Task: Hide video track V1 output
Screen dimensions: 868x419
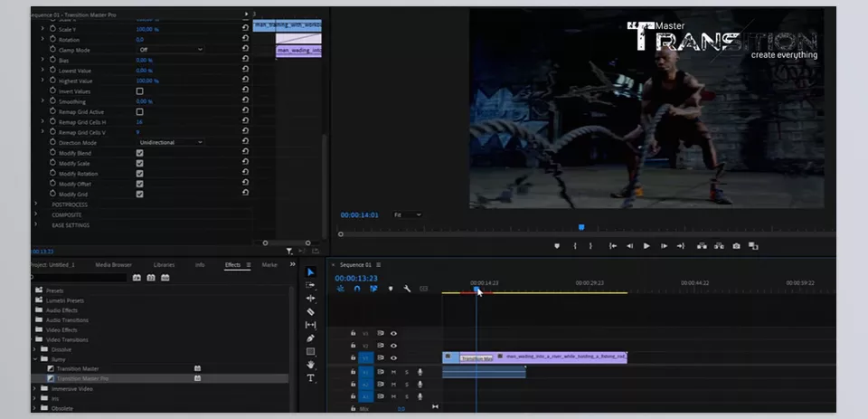Action: tap(393, 358)
